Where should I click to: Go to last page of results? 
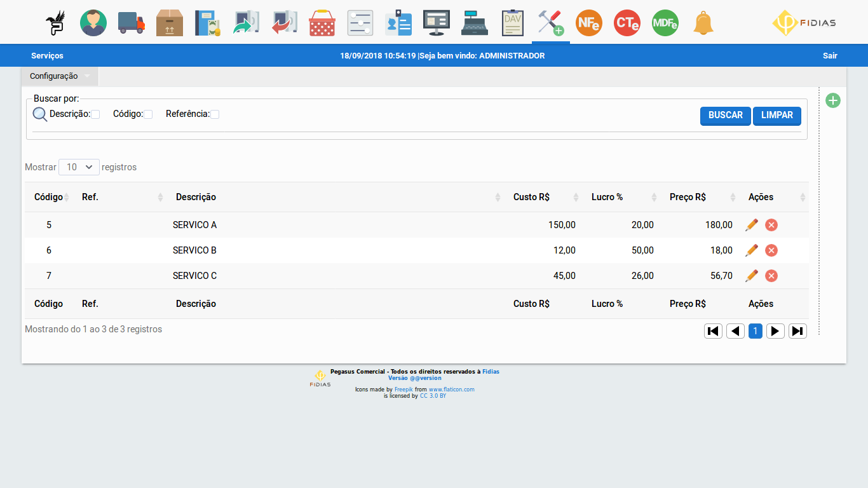point(797,331)
